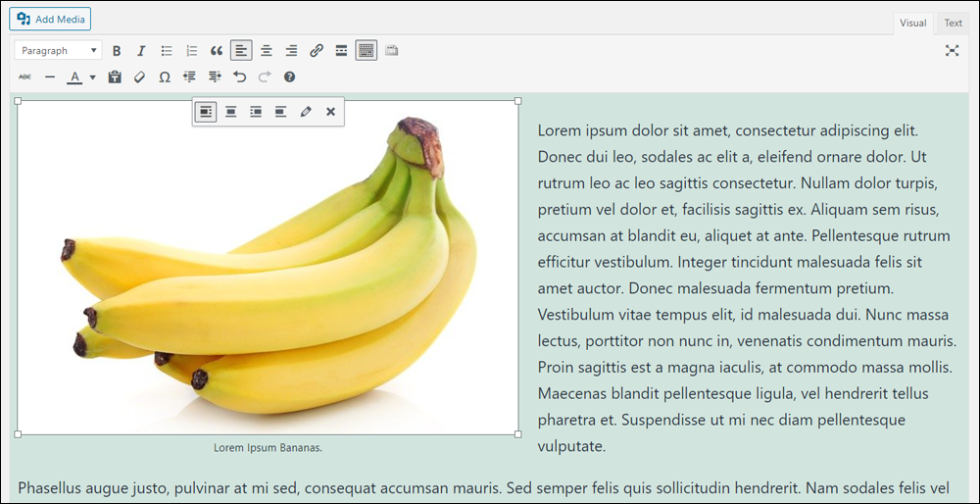Align the image left via image toolbar
The height and width of the screenshot is (504, 980).
tap(206, 112)
